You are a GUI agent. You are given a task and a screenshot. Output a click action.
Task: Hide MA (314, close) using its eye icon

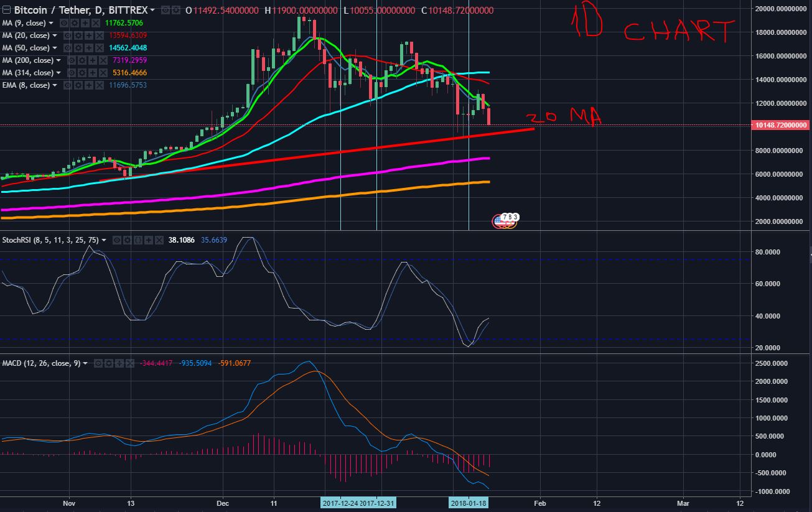coord(72,73)
